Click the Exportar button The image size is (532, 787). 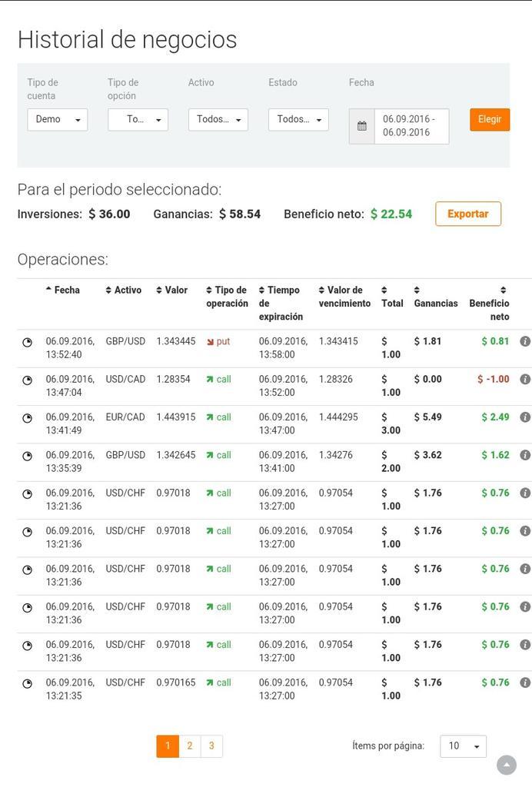pos(467,214)
